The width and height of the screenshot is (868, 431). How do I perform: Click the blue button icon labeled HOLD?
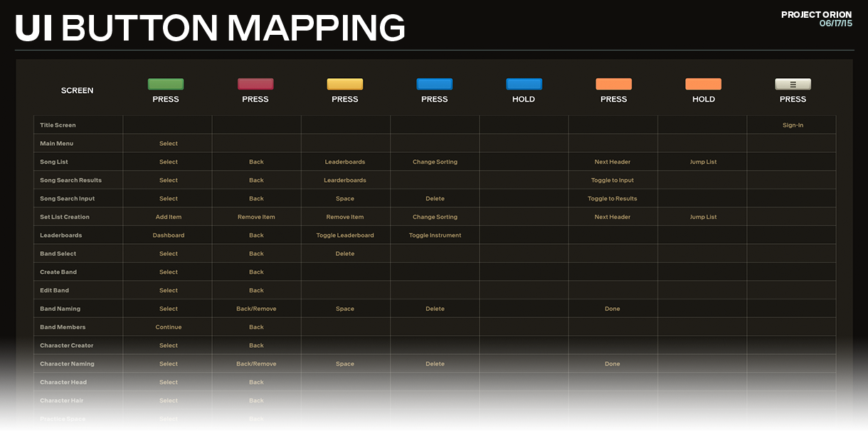pos(524,84)
